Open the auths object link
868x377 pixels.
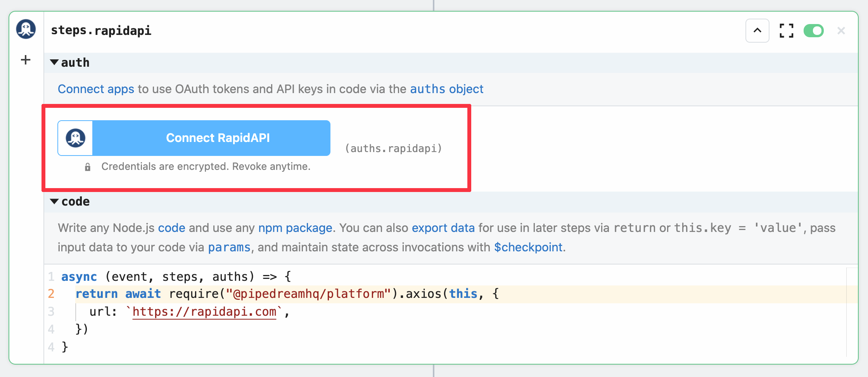[x=446, y=89]
